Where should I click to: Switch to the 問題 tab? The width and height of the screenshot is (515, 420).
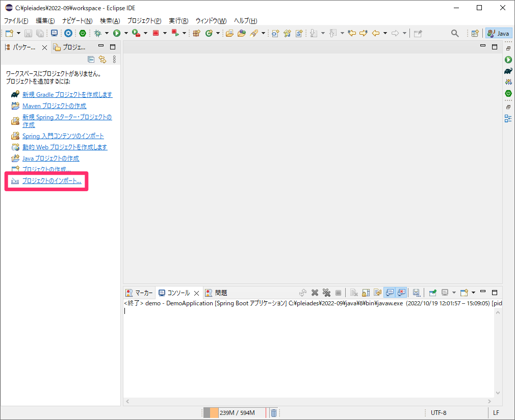(x=216, y=293)
